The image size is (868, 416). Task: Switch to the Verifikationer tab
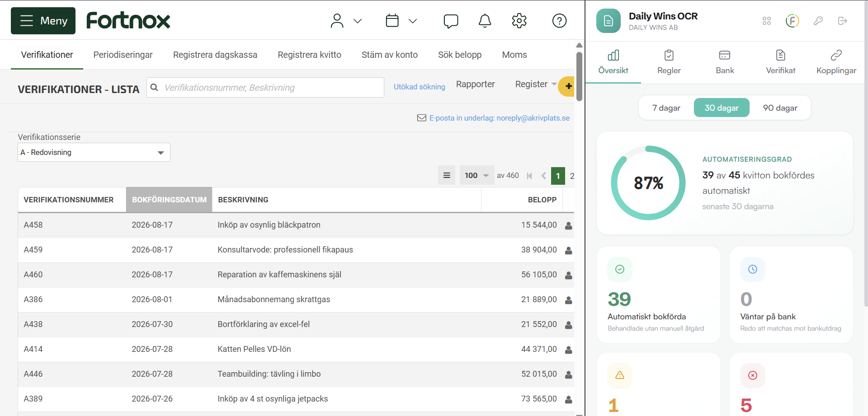tap(47, 55)
